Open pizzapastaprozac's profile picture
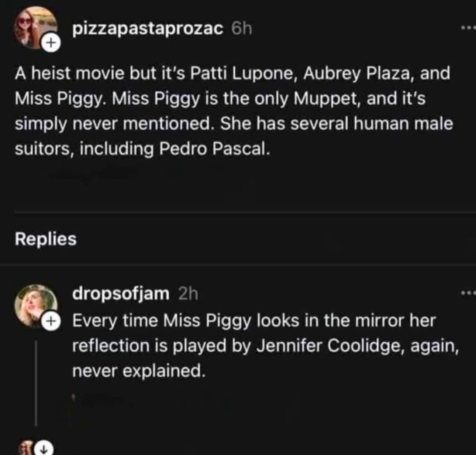The image size is (476, 455). (x=32, y=26)
